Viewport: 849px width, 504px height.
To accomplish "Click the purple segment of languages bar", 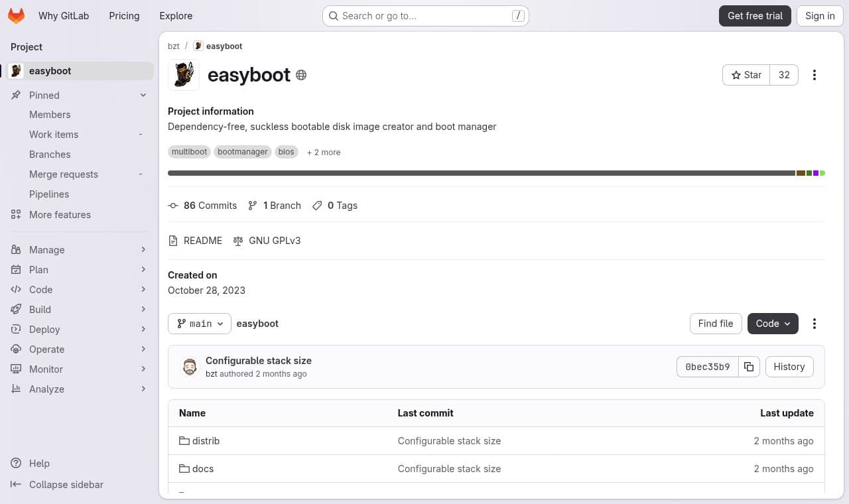I will tap(816, 173).
